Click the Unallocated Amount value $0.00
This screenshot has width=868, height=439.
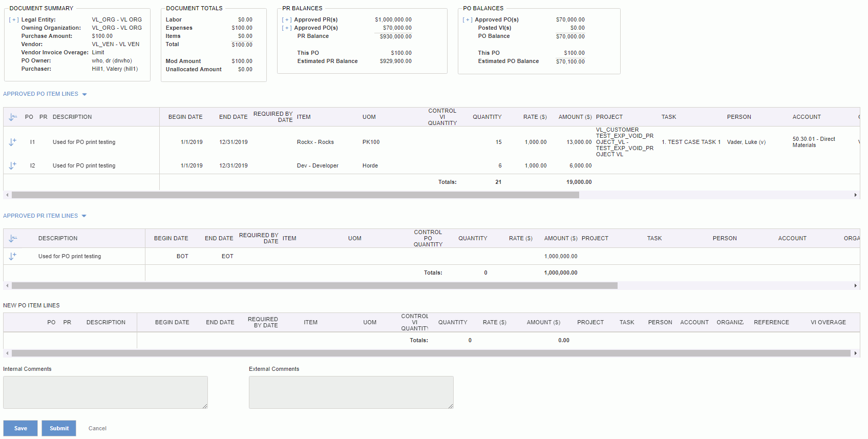click(245, 70)
